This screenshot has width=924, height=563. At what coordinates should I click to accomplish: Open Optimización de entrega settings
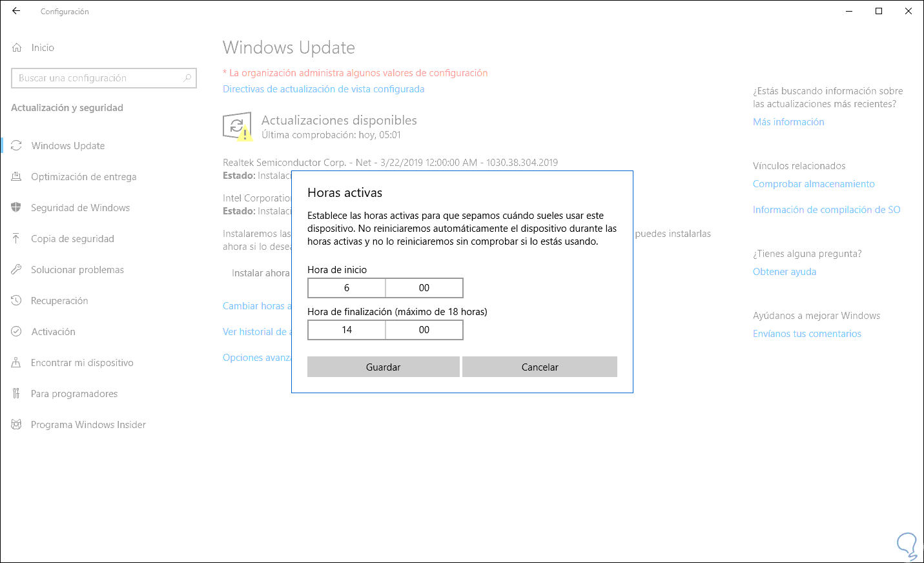[84, 177]
